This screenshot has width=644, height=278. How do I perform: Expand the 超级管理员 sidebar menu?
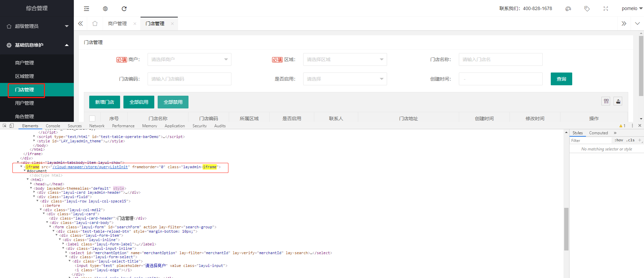pyautogui.click(x=37, y=26)
